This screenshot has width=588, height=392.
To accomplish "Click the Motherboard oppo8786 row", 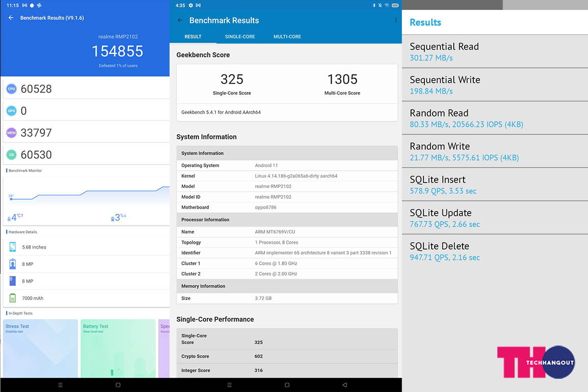I will 287,207.
